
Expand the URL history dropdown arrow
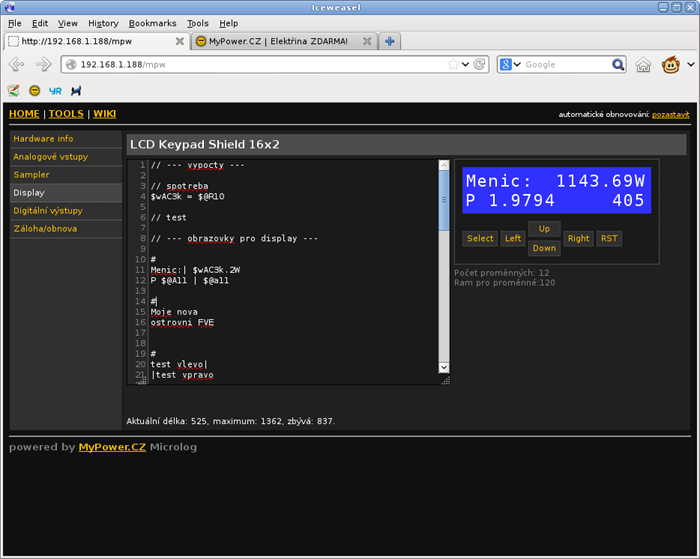click(x=465, y=64)
